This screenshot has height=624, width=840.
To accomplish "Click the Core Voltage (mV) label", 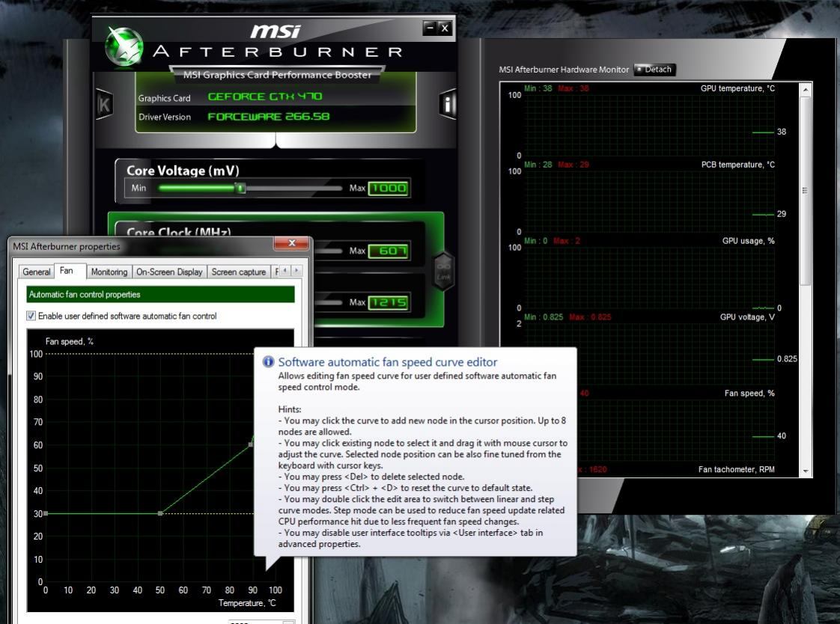I will click(183, 171).
